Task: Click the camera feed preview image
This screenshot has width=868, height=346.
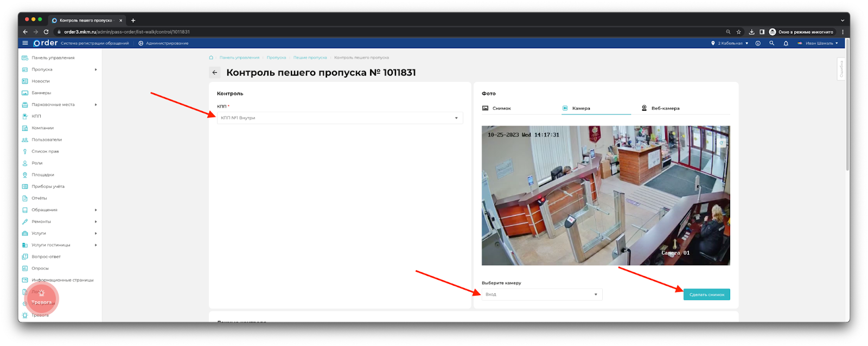Action: (x=605, y=195)
